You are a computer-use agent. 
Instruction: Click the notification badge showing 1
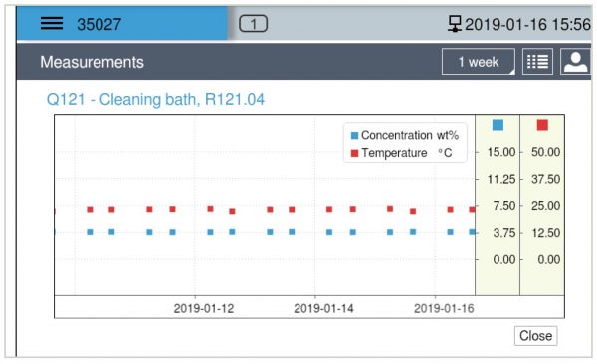click(253, 24)
